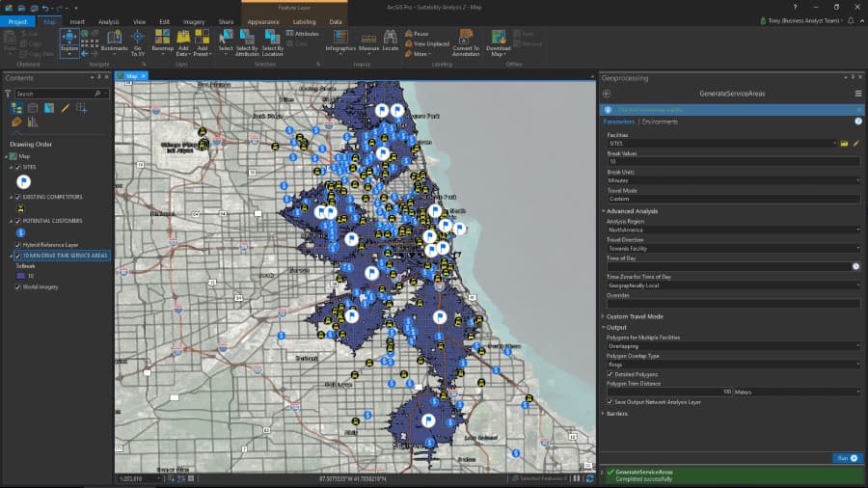The height and width of the screenshot is (488, 868).
Task: Toggle visibility of SITES layer
Action: point(17,167)
